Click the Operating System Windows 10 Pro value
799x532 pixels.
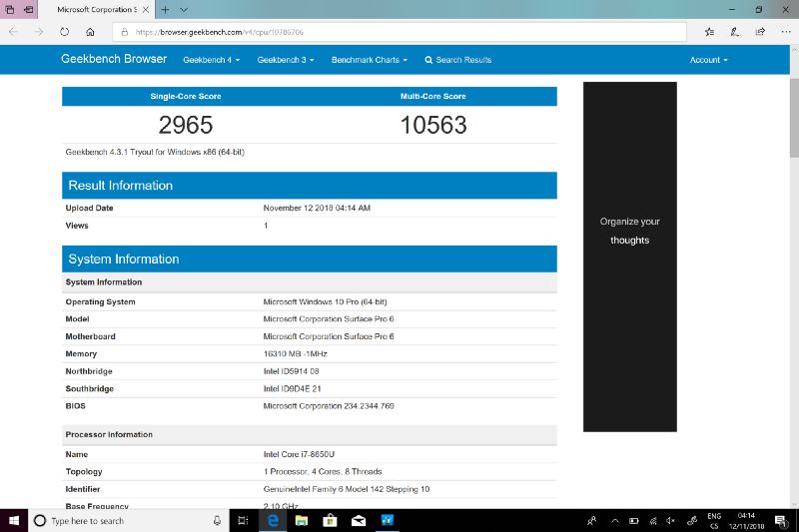click(325, 301)
